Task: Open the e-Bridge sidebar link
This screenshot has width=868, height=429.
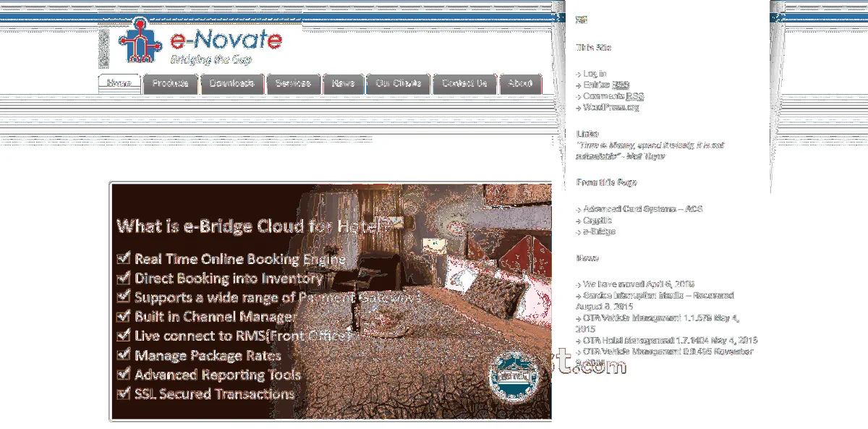Action: 599,232
